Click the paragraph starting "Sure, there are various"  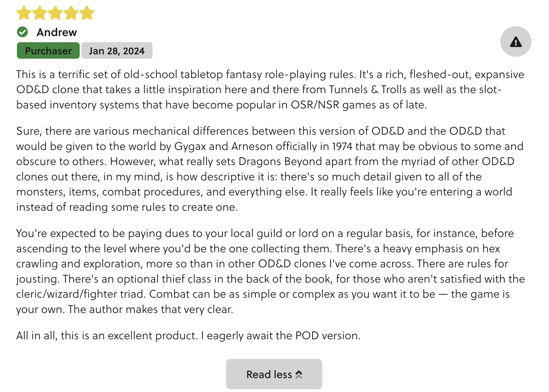(x=270, y=169)
